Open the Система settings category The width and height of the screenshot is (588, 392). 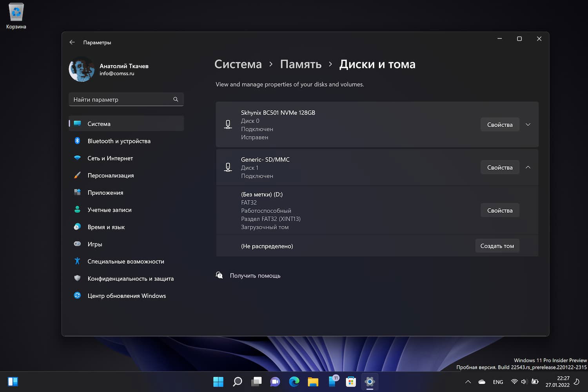tap(126, 123)
